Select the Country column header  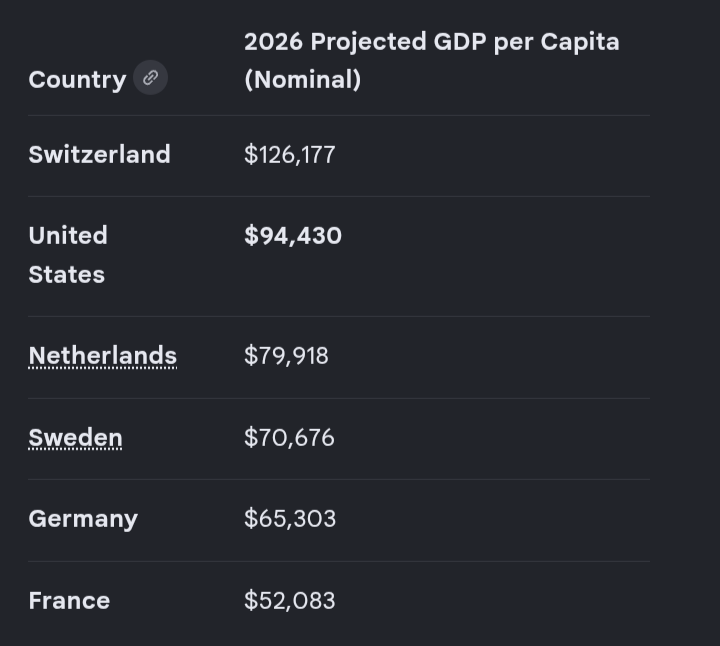coord(77,79)
